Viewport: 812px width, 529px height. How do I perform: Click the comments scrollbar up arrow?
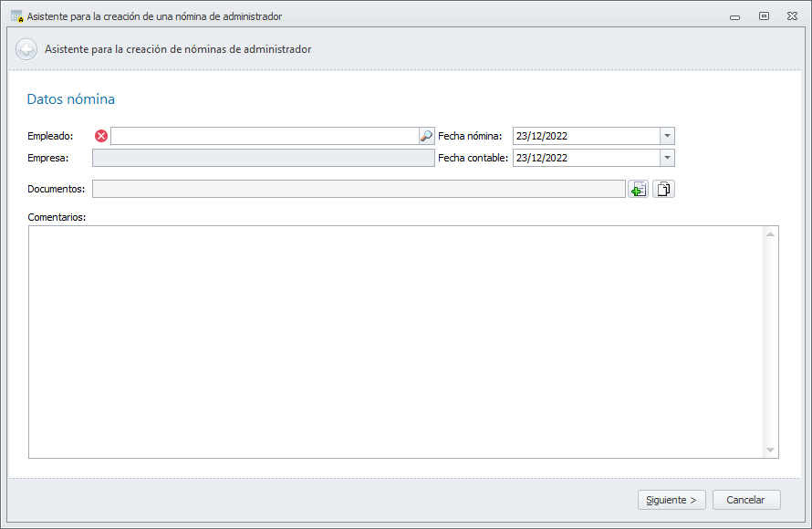click(771, 234)
